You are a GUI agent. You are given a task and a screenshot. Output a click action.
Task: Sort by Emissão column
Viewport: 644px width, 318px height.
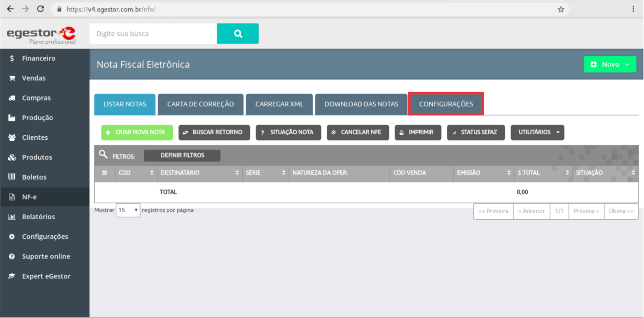point(483,173)
